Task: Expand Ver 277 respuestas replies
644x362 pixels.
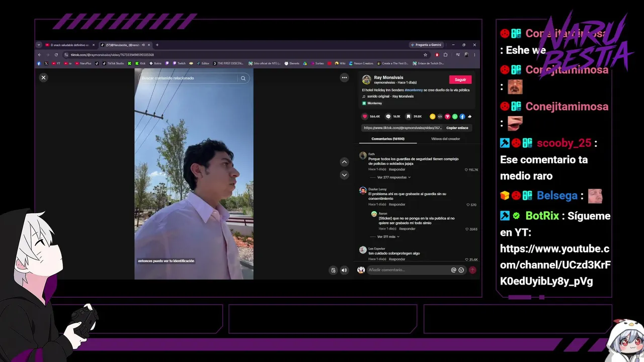Action: [x=394, y=177]
